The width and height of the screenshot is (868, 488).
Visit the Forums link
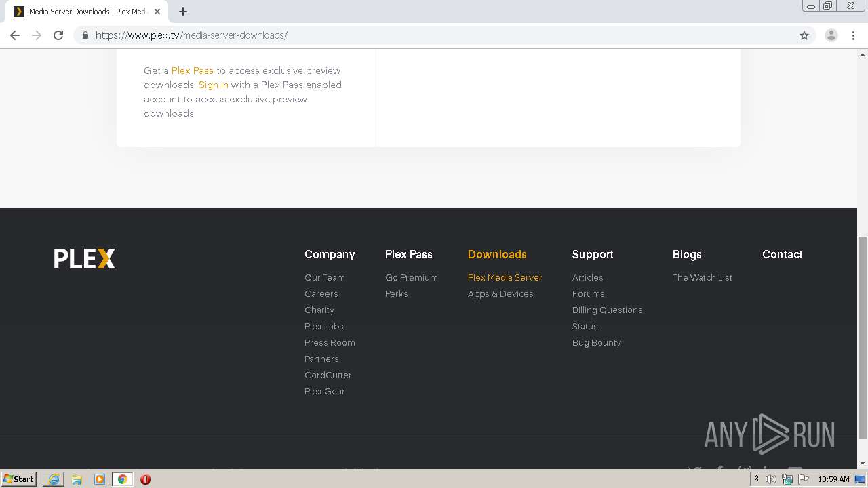[x=589, y=293]
